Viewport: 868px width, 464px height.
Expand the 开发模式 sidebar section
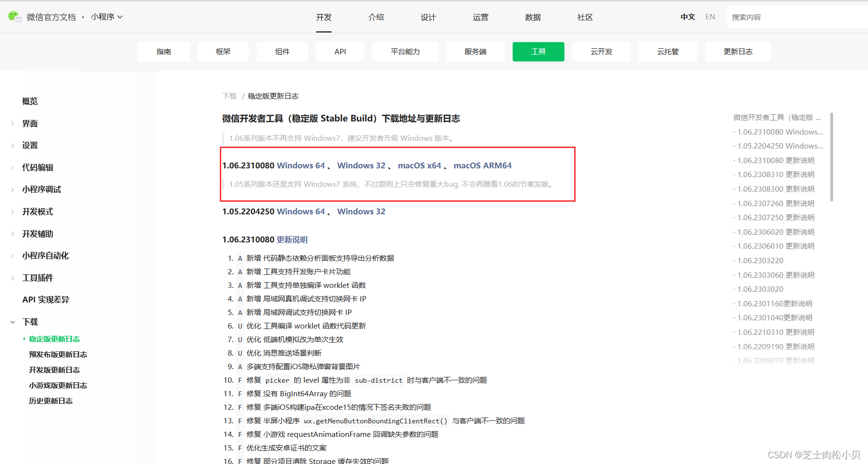pyautogui.click(x=37, y=211)
